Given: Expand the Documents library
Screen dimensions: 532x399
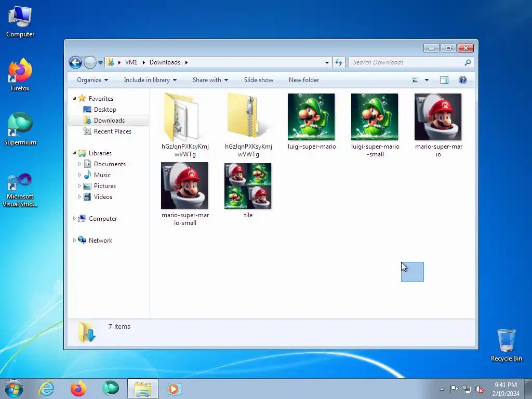Looking at the screenshot, I should coord(79,164).
